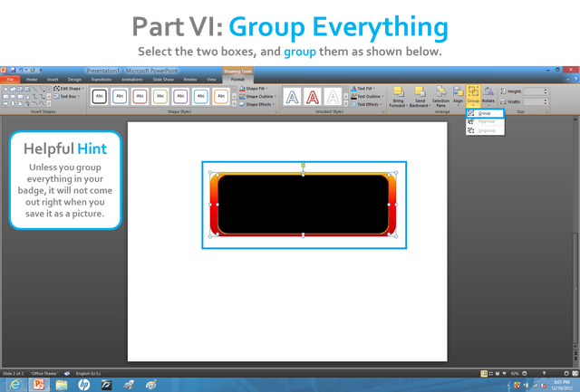Select the Format tab under Drawing Tools

237,80
